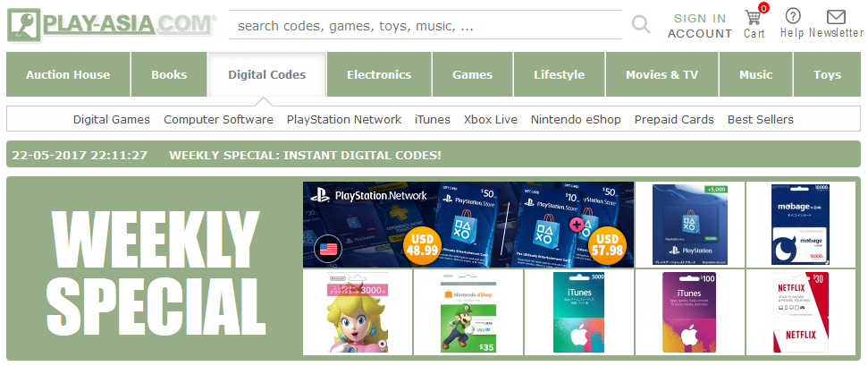Select the Netflix $30 gift card
The image size is (868, 366).
(800, 312)
